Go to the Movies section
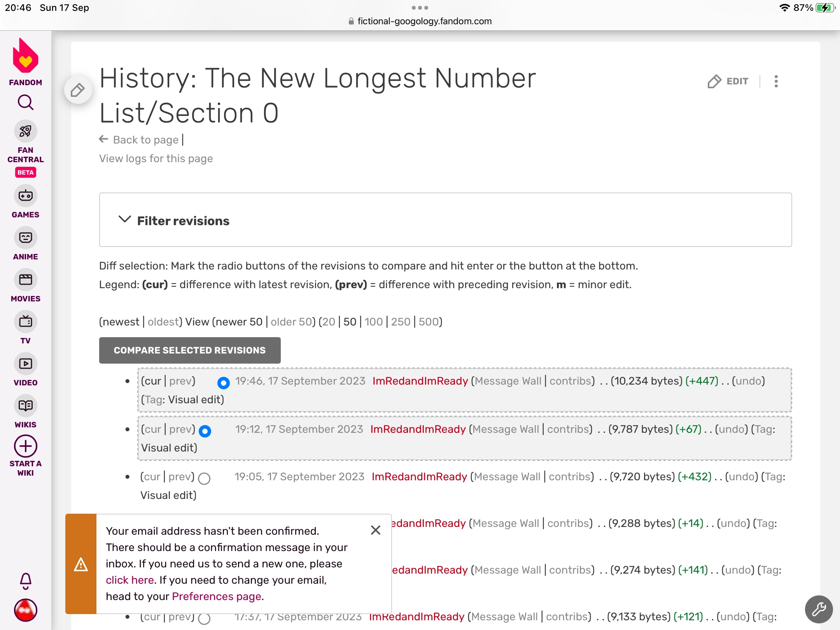The image size is (840, 630). tap(25, 280)
